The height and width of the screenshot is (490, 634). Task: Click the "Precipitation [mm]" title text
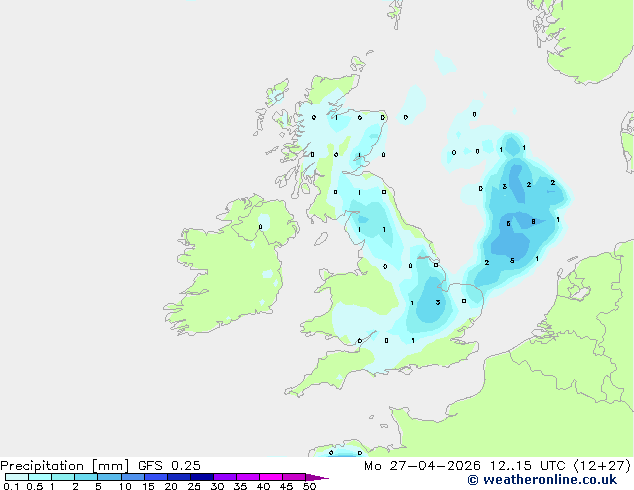coord(65,466)
